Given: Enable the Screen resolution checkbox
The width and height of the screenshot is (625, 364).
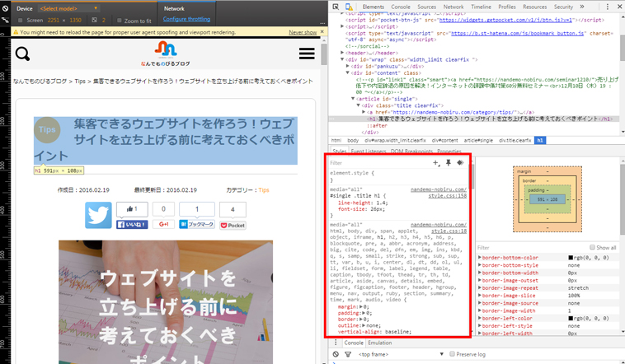Looking at the screenshot, I should point(21,21).
